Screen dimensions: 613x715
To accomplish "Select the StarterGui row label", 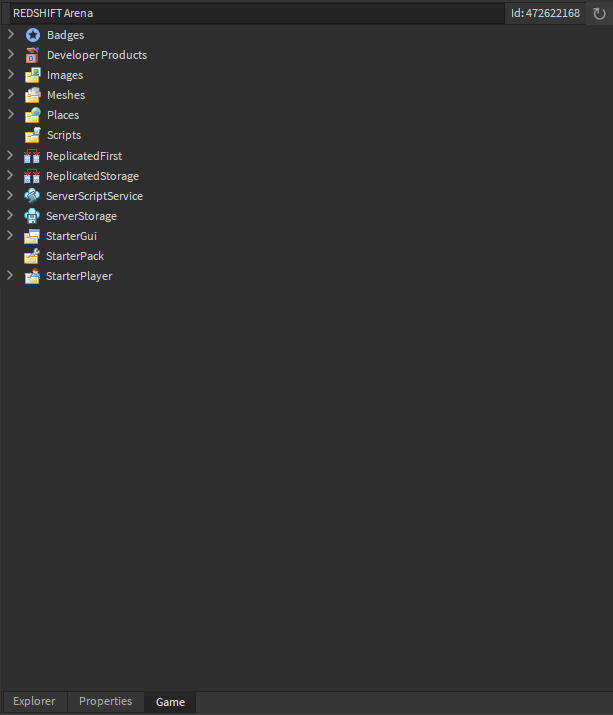I will pos(72,236).
